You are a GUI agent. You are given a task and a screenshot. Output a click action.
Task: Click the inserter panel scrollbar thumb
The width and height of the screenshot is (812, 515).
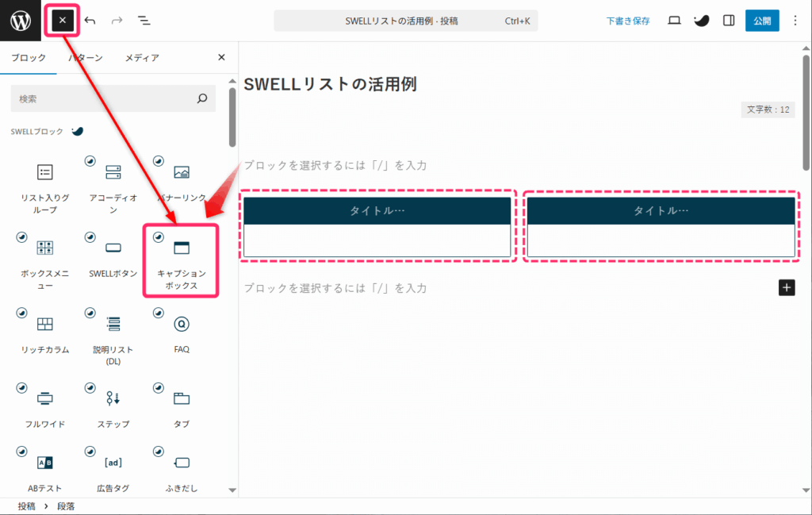(x=232, y=117)
